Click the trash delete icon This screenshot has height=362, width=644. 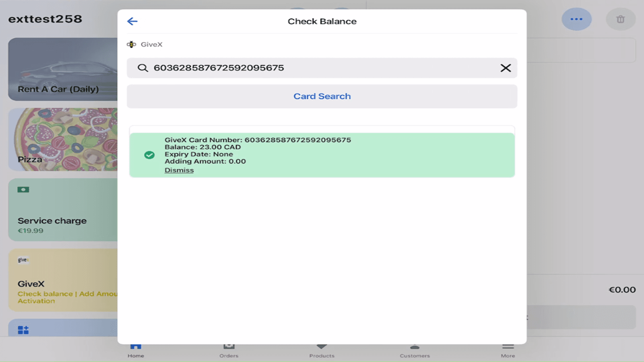click(x=620, y=19)
